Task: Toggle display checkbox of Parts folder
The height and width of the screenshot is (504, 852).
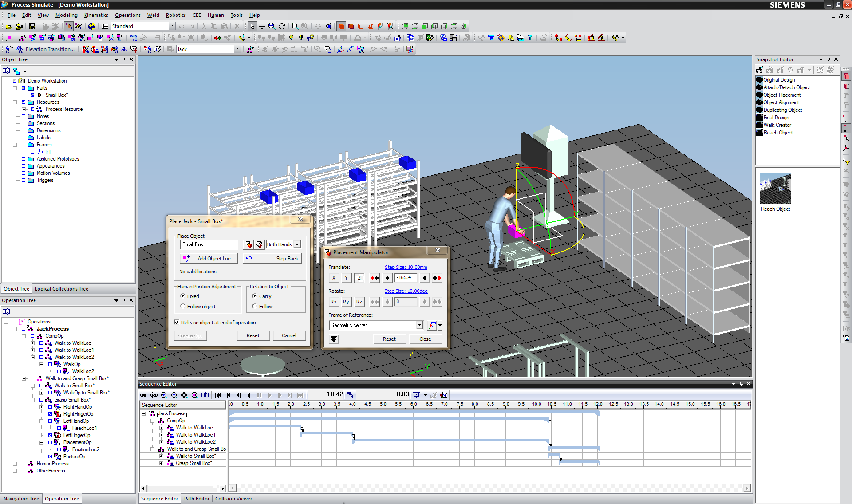Action: (24, 88)
